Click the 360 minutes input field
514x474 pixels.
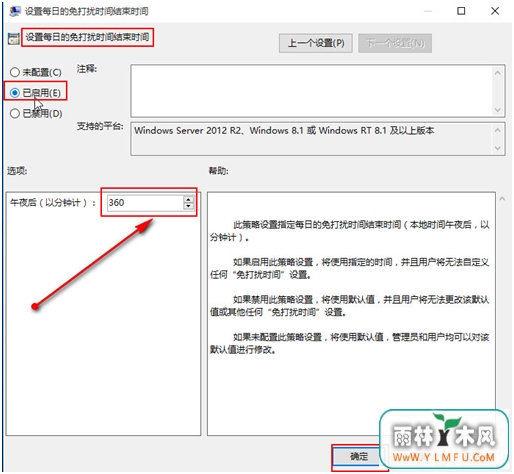point(145,202)
